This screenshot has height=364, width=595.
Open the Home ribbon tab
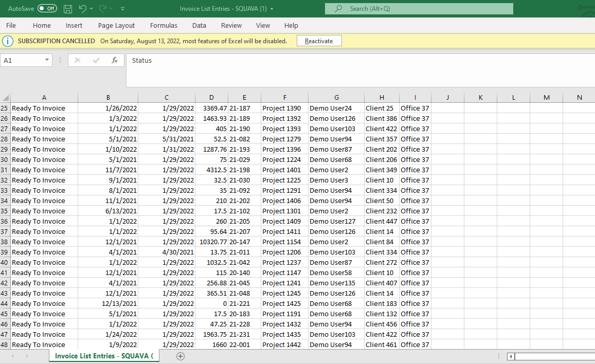point(42,25)
